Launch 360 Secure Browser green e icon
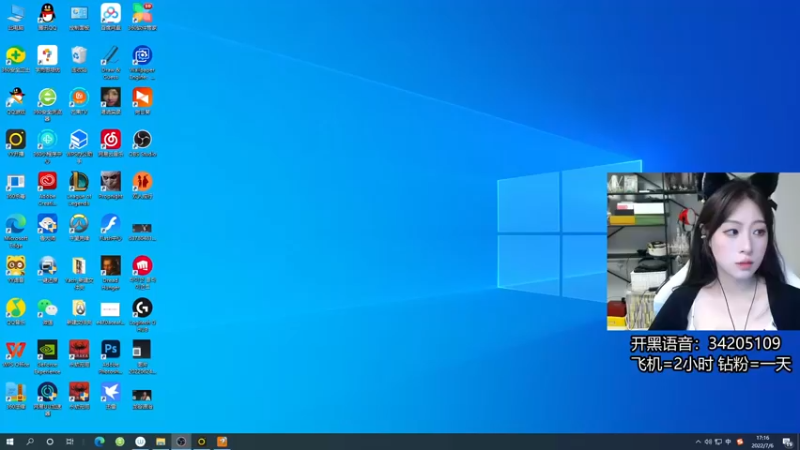Image resolution: width=800 pixels, height=450 pixels. click(47, 104)
